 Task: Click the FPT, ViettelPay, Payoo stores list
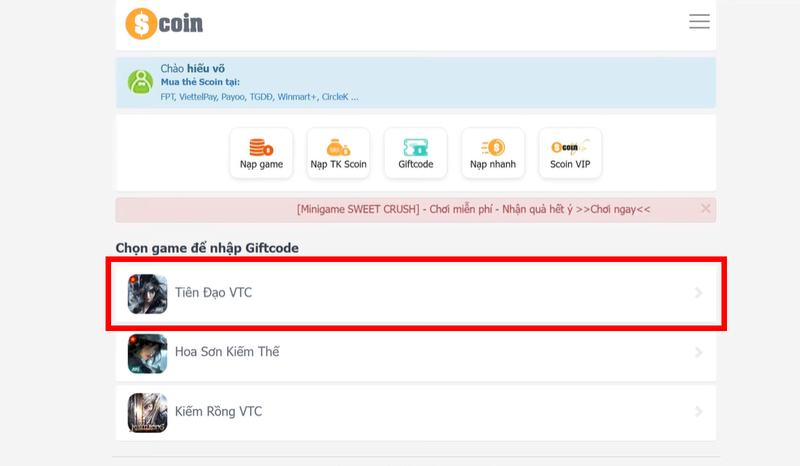click(x=259, y=97)
